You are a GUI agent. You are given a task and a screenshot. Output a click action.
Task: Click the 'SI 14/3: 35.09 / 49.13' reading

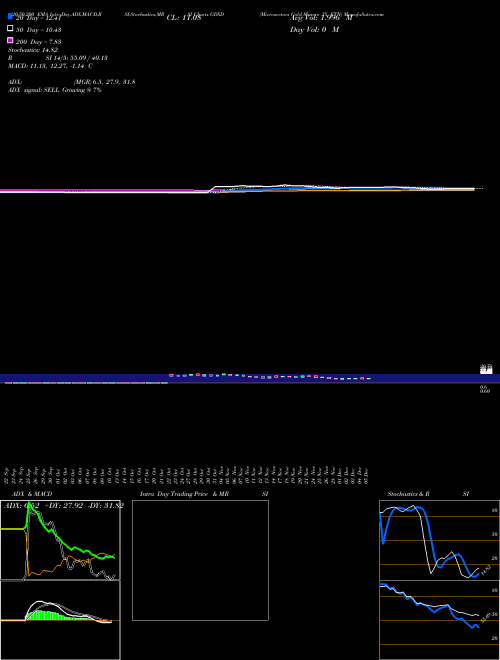click(x=77, y=58)
